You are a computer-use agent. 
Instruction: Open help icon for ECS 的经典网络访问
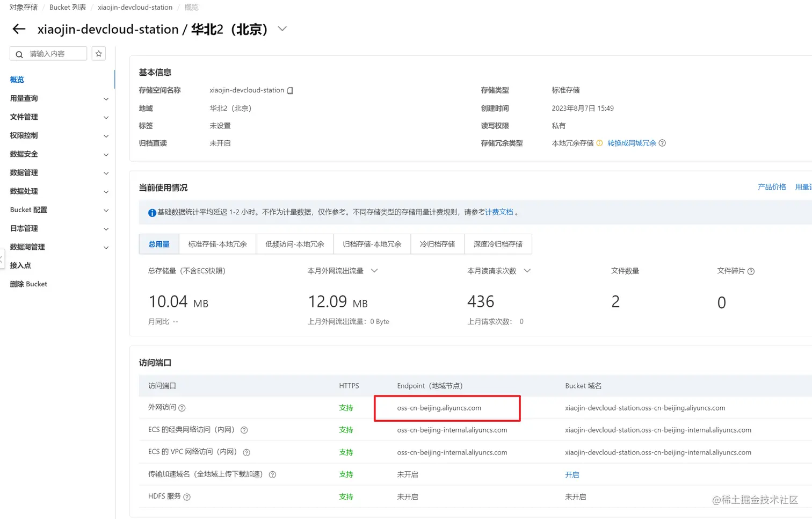click(244, 430)
